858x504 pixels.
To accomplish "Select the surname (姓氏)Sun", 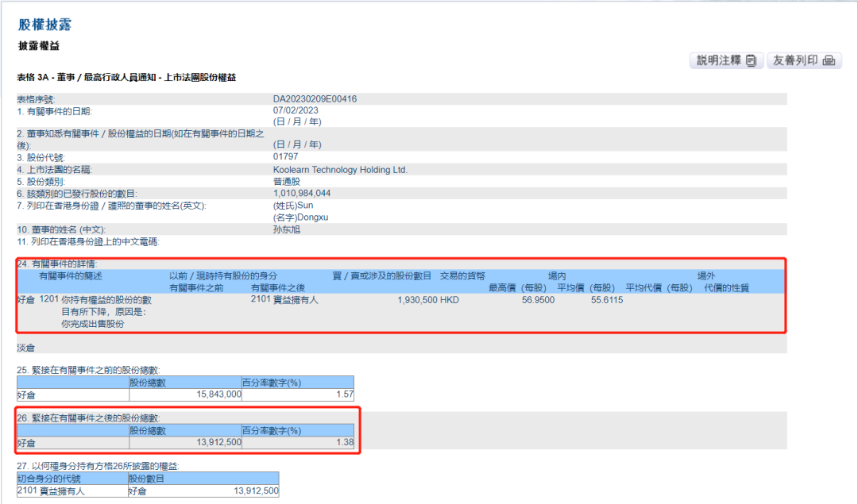I will [293, 206].
